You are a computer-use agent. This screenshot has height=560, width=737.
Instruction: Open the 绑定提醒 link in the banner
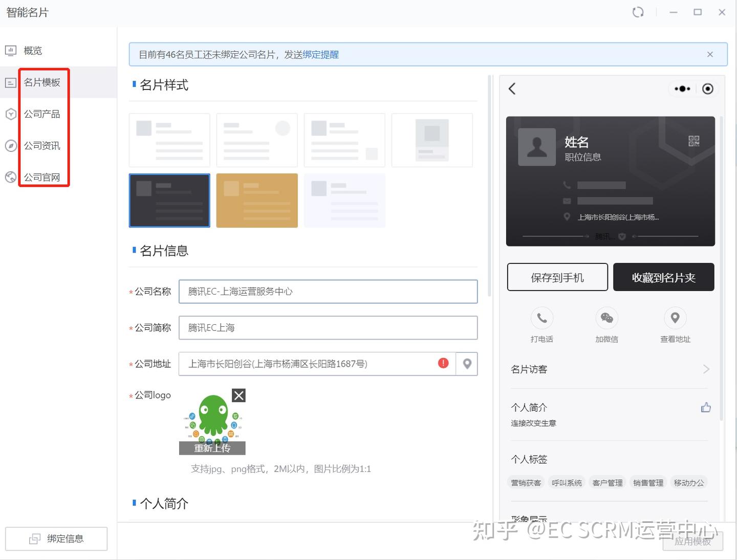(321, 54)
